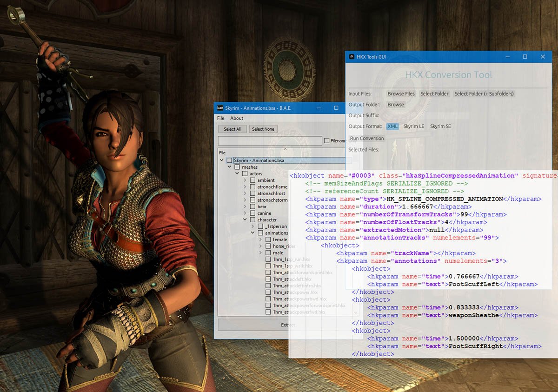This screenshot has height=392, width=558.
Task: Maximize the B.A.E. window
Action: point(336,108)
